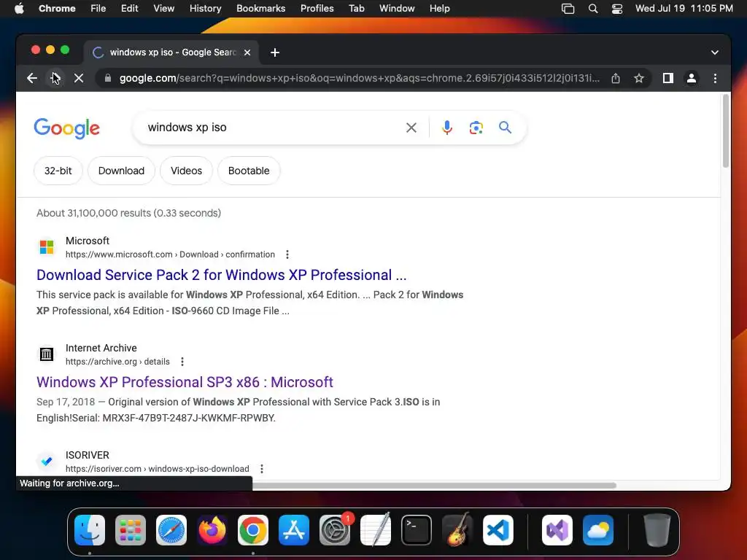Click the lock icon in address bar
This screenshot has width=747, height=560.
(108, 78)
